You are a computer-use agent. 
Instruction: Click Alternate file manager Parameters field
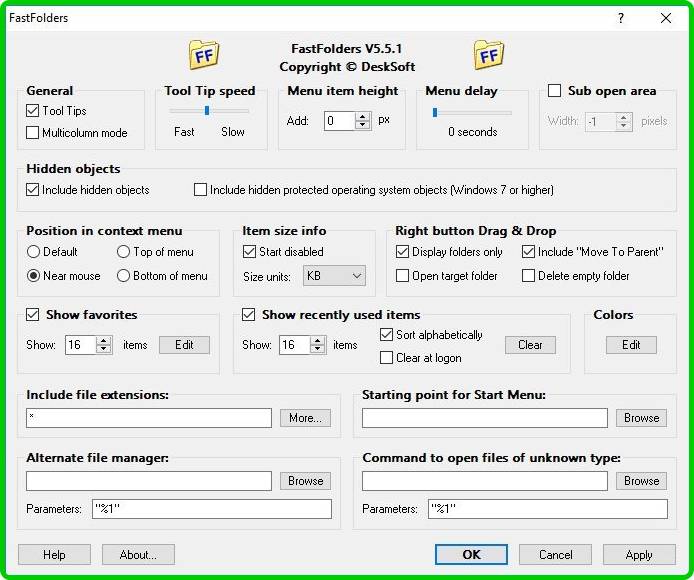(212, 509)
